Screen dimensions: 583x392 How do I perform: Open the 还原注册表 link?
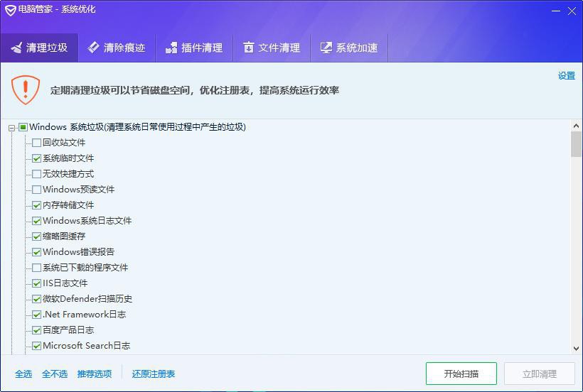tap(154, 374)
